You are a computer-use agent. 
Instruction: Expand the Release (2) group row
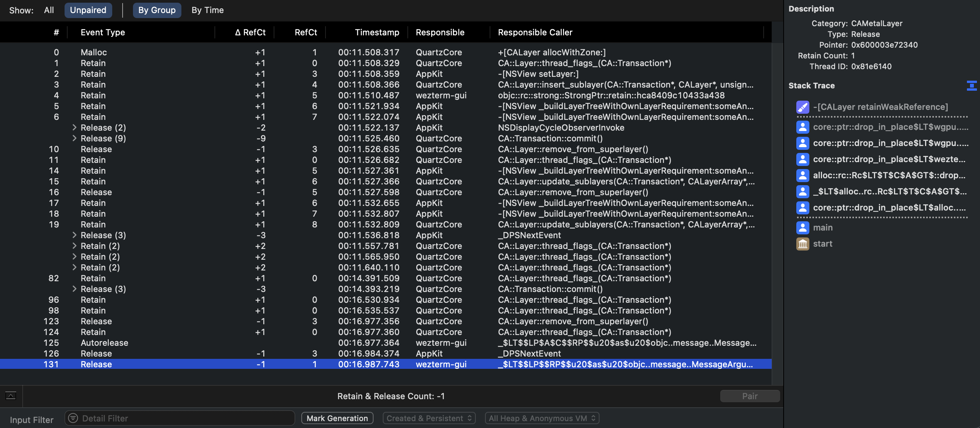pos(75,128)
